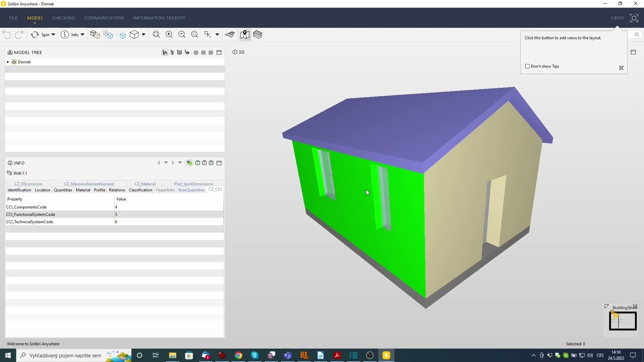Maximize the Info panel
Viewport: 644px width, 362px height.
219,163
